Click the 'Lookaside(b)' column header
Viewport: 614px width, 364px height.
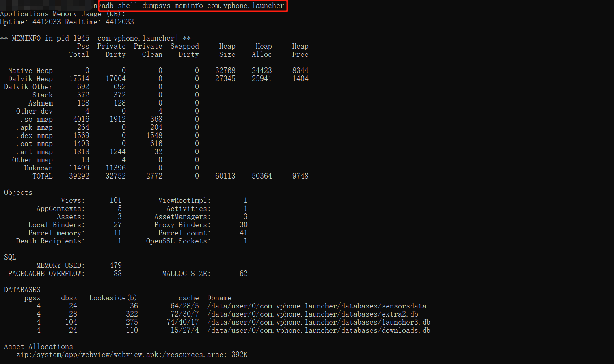point(114,298)
